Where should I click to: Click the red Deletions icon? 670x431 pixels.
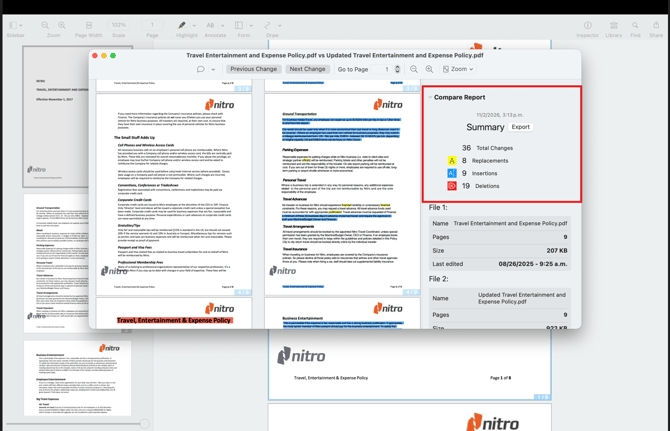[452, 186]
